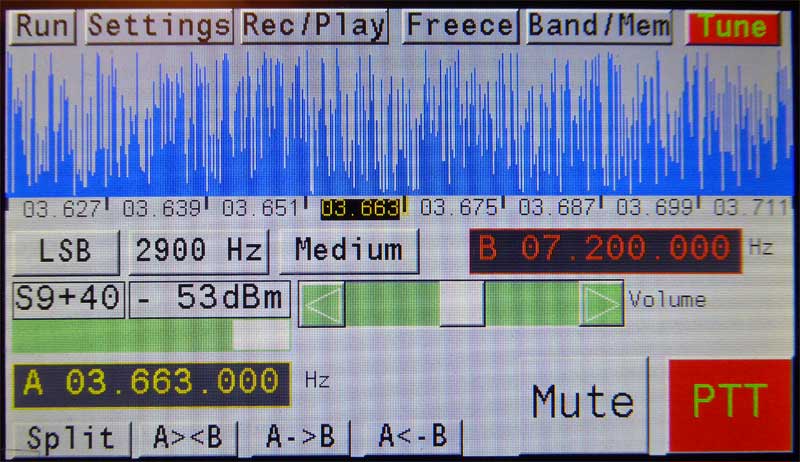
Task: Tune to 03.675 on the frequency scale
Action: pyautogui.click(x=458, y=208)
